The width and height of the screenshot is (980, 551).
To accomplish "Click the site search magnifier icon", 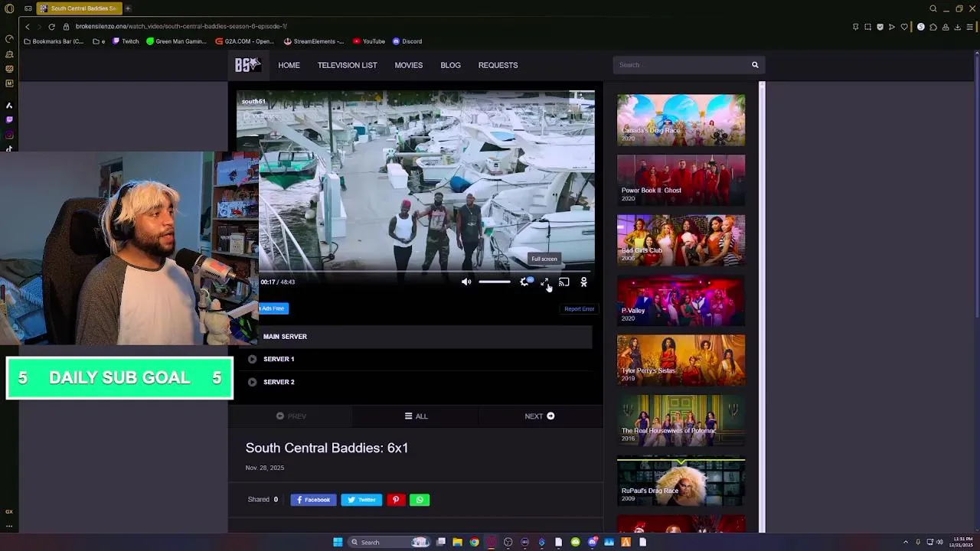I will (x=755, y=65).
